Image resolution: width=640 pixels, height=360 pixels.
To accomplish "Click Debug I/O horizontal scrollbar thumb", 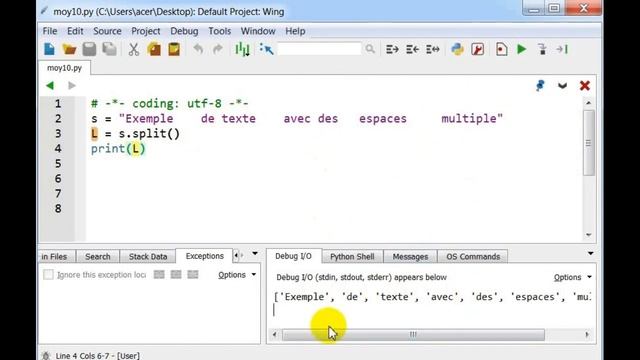I will (x=413, y=335).
